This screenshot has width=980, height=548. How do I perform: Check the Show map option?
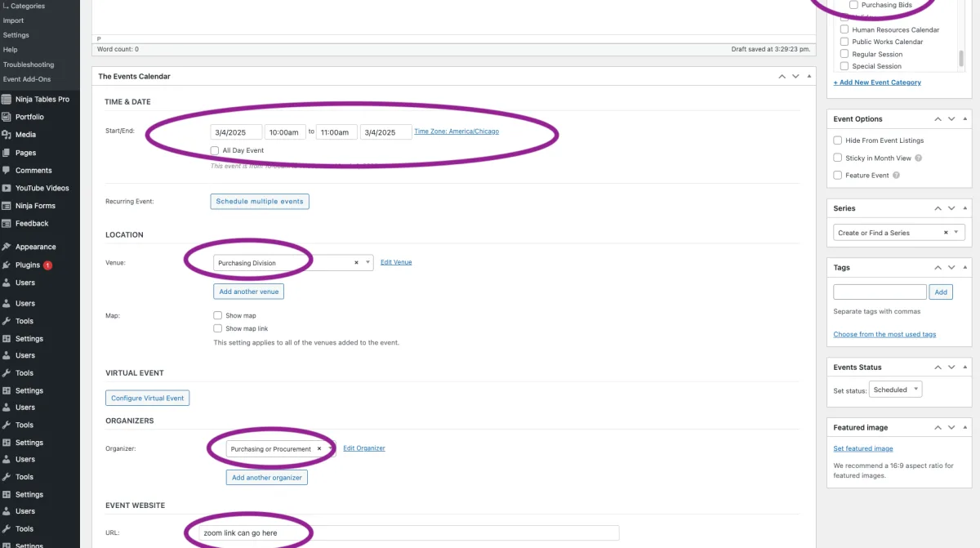pos(218,315)
